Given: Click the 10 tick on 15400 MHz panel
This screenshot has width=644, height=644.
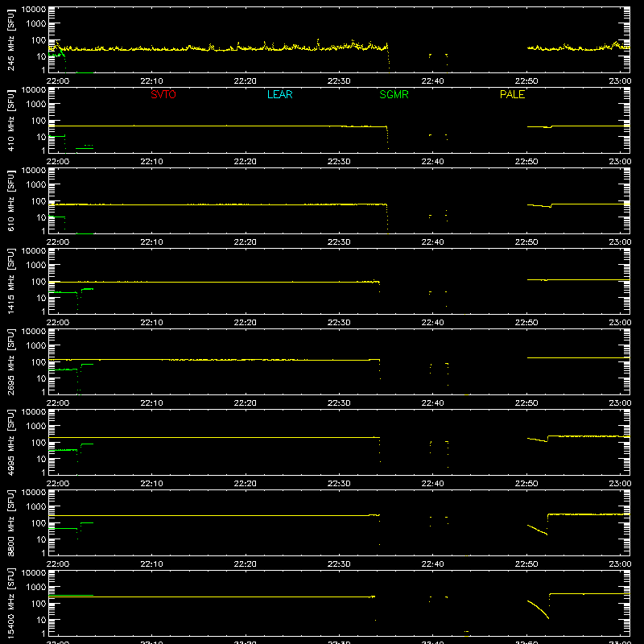Looking at the screenshot, I should 41,620.
